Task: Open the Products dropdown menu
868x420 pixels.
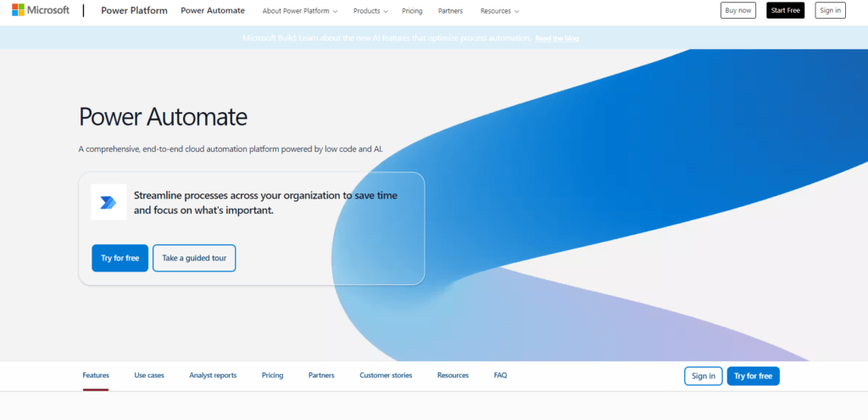Action: coord(370,11)
